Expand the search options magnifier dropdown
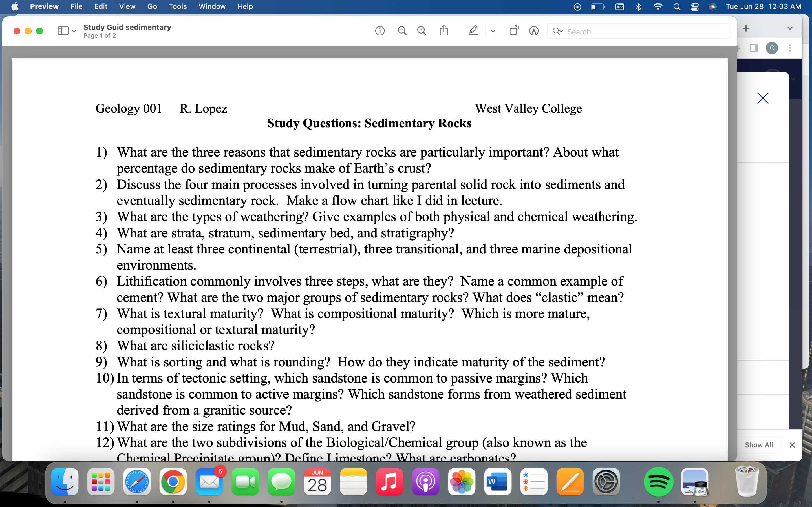 [x=557, y=31]
